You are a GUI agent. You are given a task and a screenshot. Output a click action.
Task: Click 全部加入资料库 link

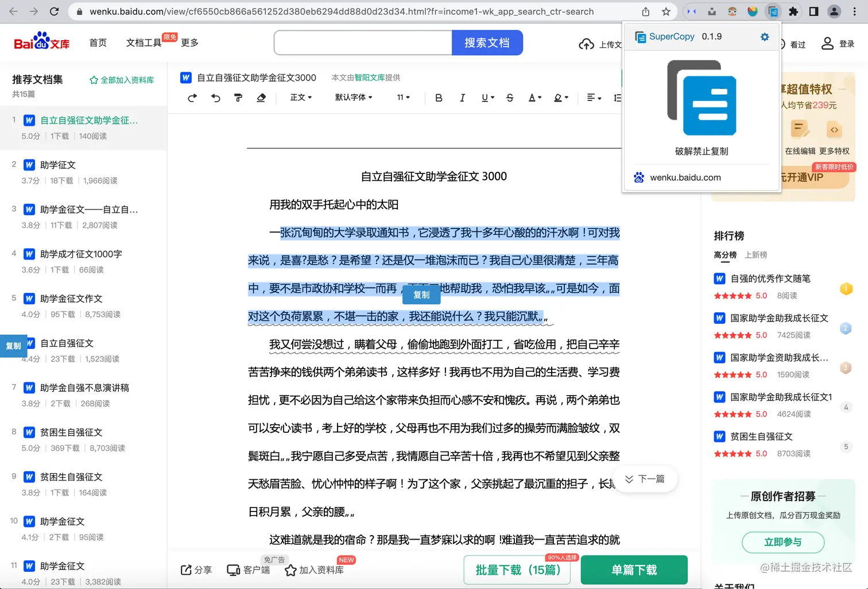(x=122, y=80)
